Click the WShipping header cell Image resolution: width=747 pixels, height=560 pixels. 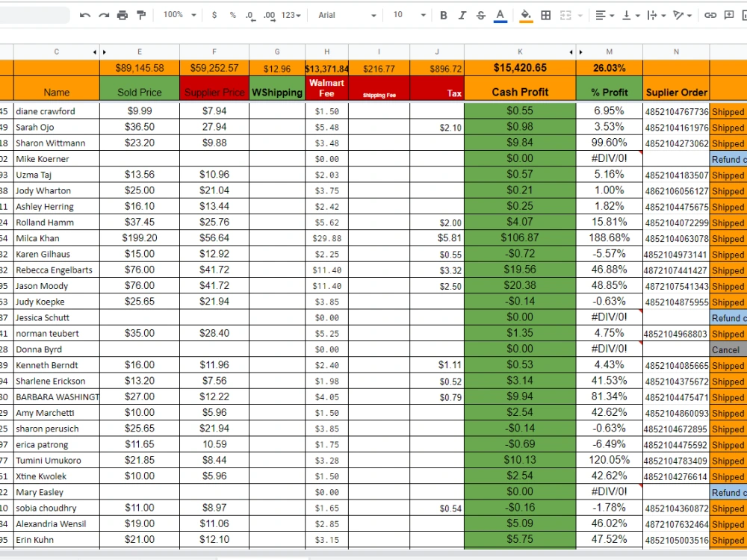click(277, 89)
